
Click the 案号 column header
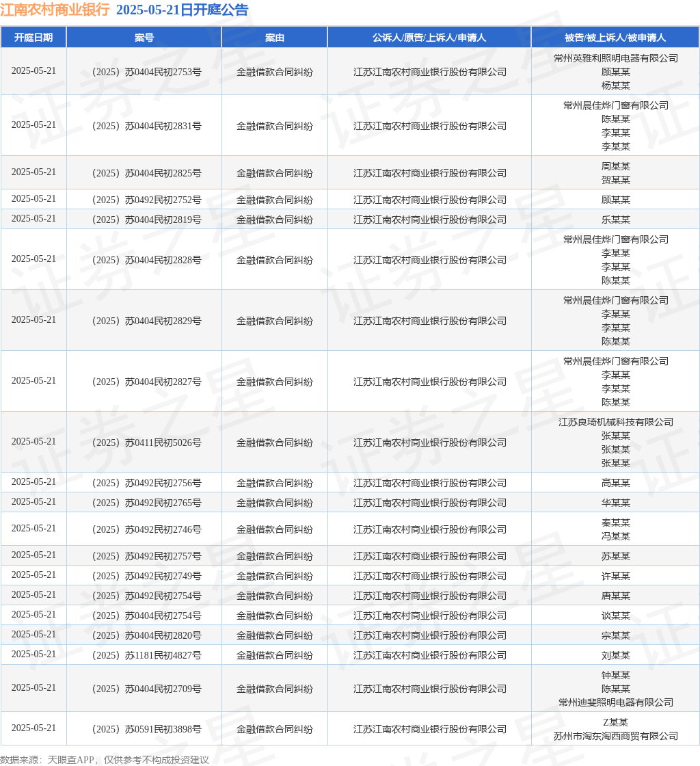(x=144, y=38)
